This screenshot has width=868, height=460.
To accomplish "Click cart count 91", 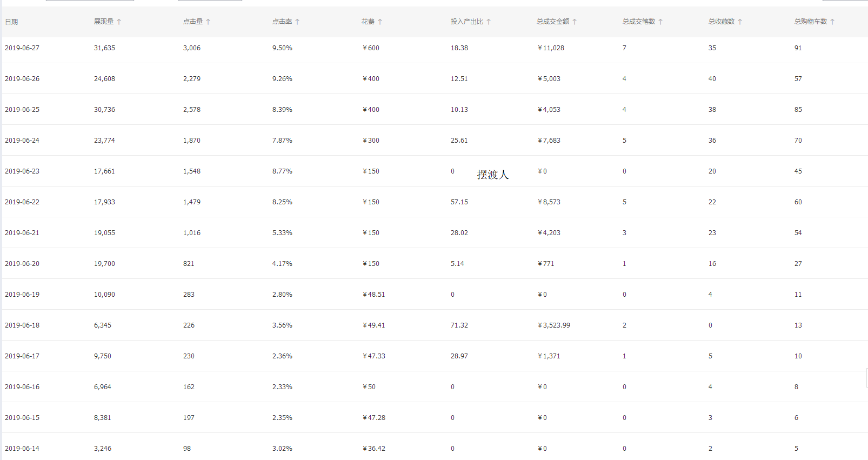I will [x=798, y=48].
